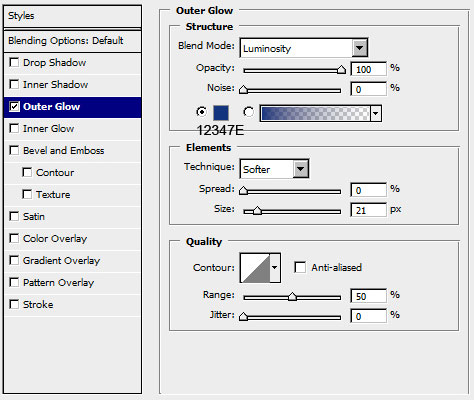Enable the Satin checkbox
Viewport: 474px width, 400px height.
click(14, 216)
